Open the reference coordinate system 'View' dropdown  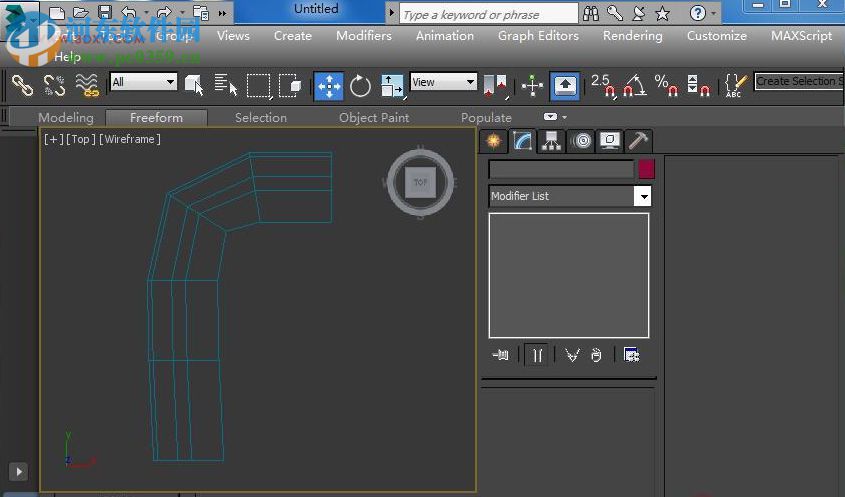[x=444, y=82]
